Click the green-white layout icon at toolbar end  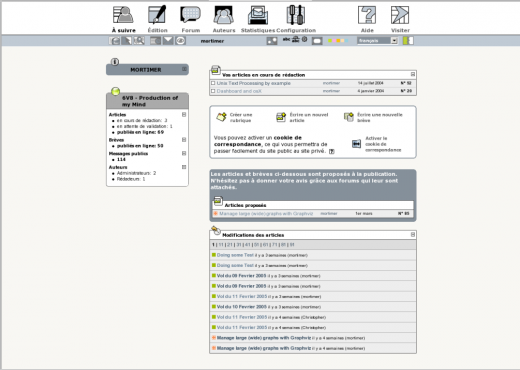408,41
